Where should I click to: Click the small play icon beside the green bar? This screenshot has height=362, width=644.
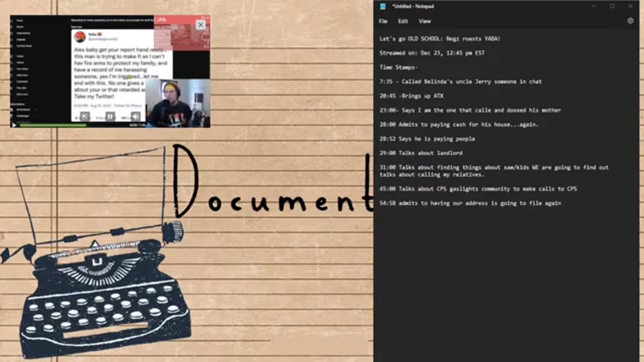pos(14,125)
